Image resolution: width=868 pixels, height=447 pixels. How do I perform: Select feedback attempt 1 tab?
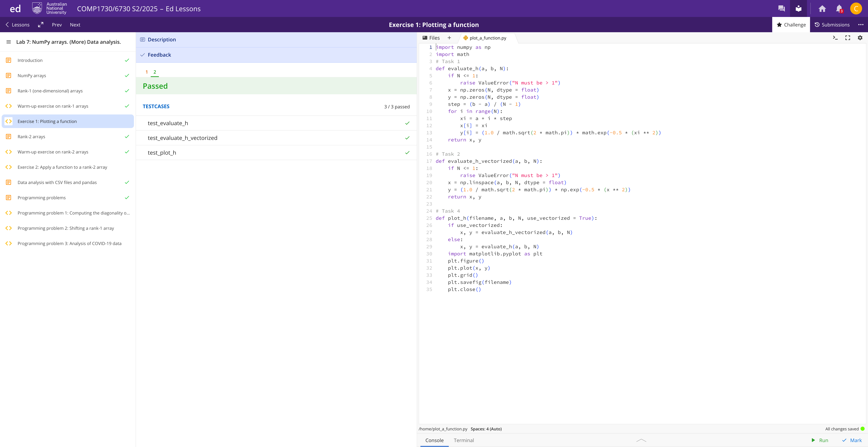pyautogui.click(x=147, y=72)
